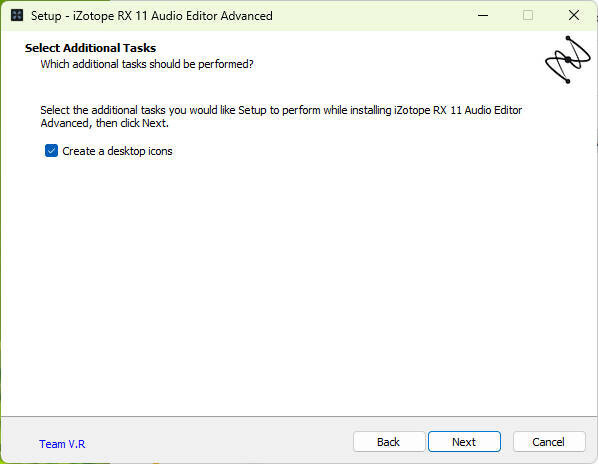Minimize the RX 11 setup window
Image resolution: width=598 pixels, height=464 pixels.
483,16
